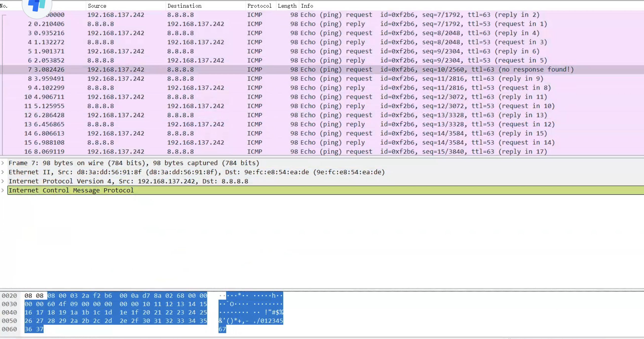644x339 pixels.
Task: Click hex bytes at offset 0030
Action: click(x=115, y=304)
